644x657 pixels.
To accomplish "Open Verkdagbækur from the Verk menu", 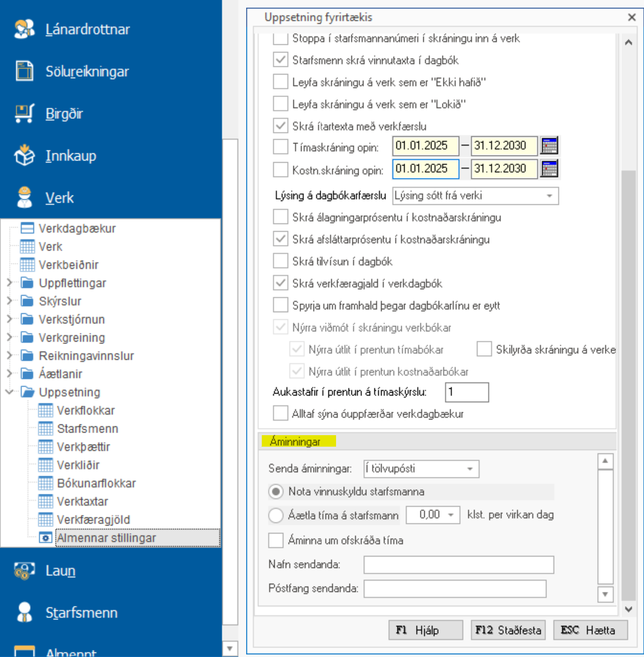I will 77,229.
